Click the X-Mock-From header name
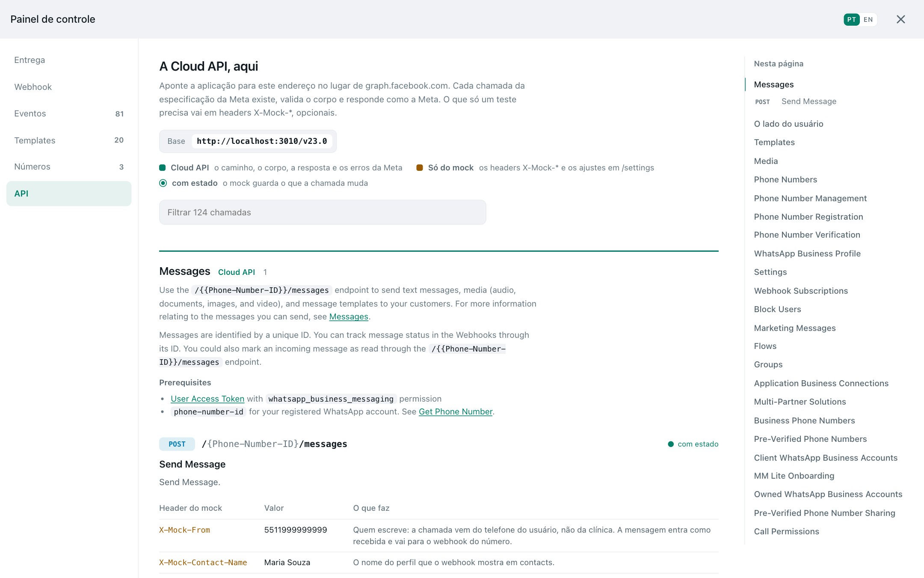The image size is (924, 578). pos(184,530)
